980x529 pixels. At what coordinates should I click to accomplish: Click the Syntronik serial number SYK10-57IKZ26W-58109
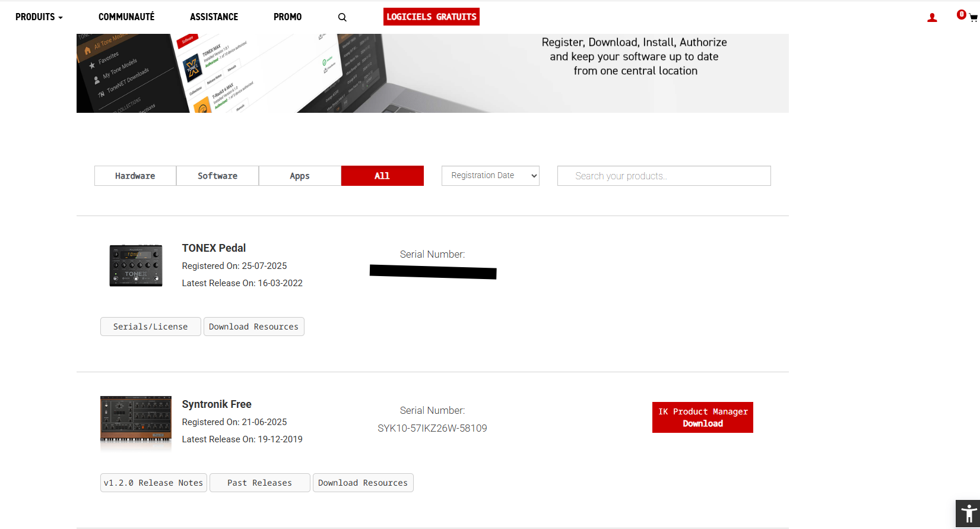point(432,428)
